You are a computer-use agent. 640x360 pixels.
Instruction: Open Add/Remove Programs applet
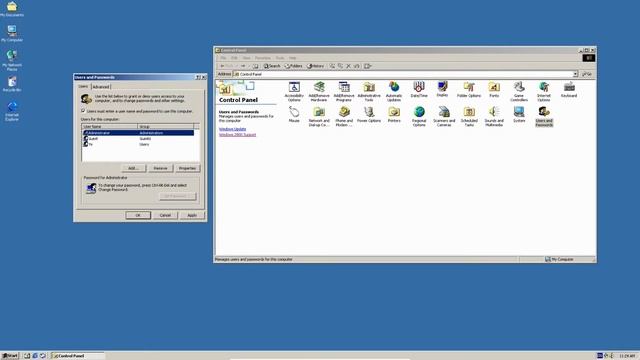344,91
